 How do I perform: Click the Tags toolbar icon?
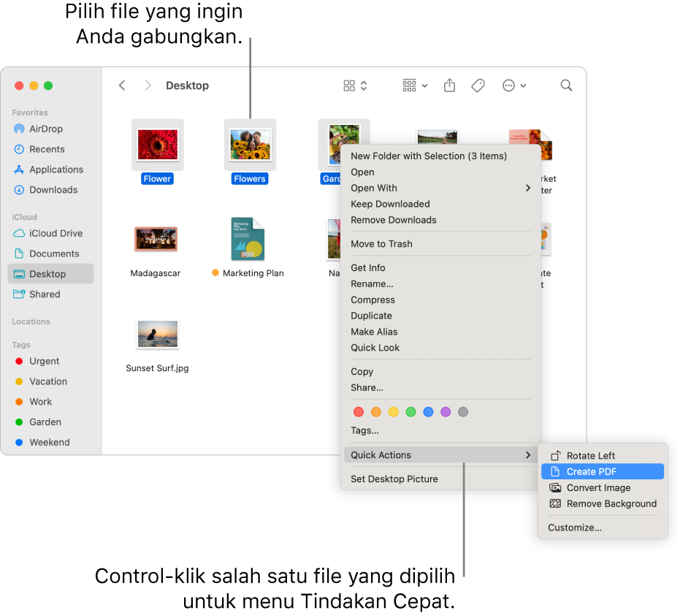click(x=478, y=85)
